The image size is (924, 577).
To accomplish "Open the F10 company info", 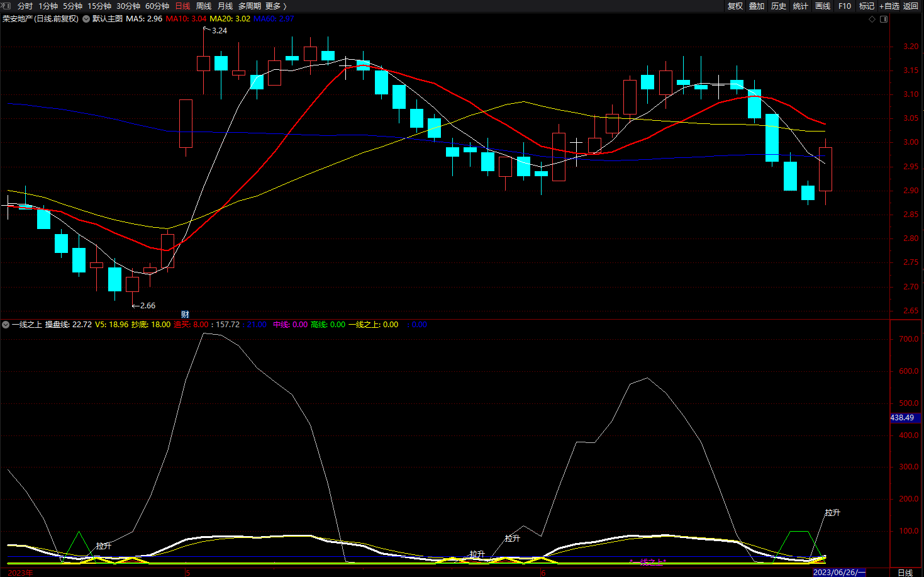I will point(844,6).
